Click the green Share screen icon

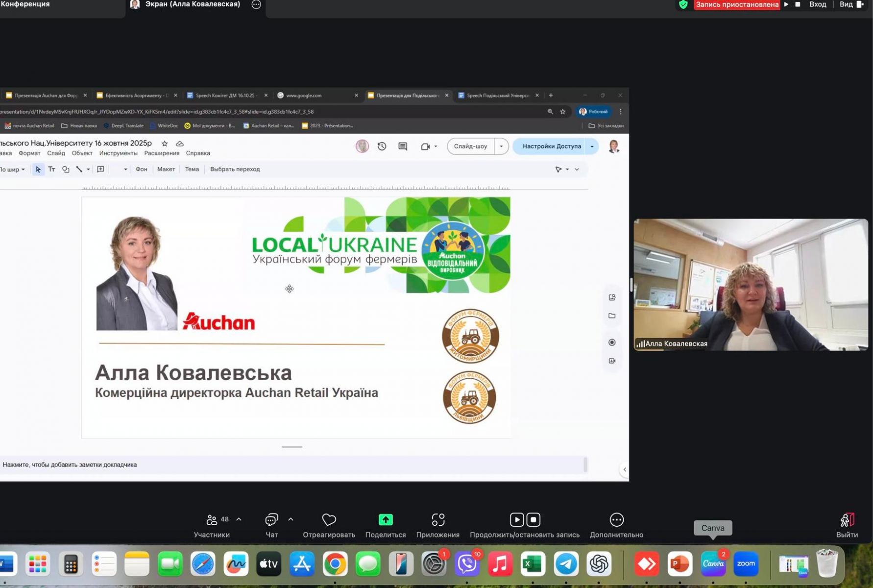click(x=386, y=520)
